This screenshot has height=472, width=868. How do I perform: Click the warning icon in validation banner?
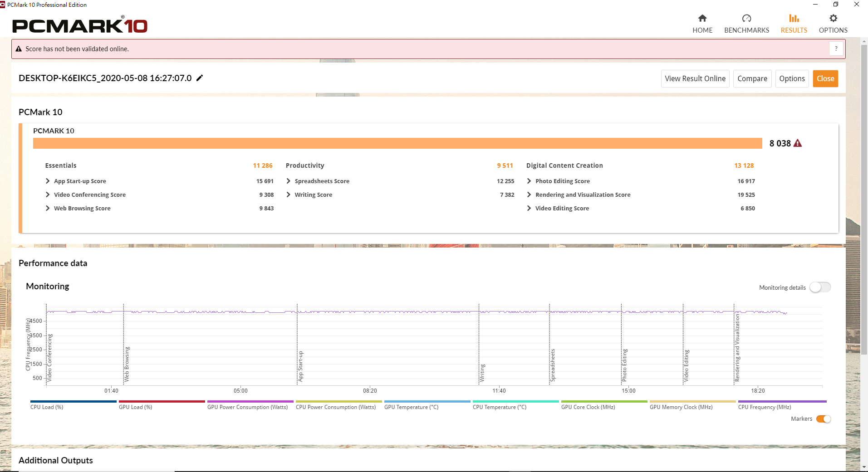(x=19, y=49)
